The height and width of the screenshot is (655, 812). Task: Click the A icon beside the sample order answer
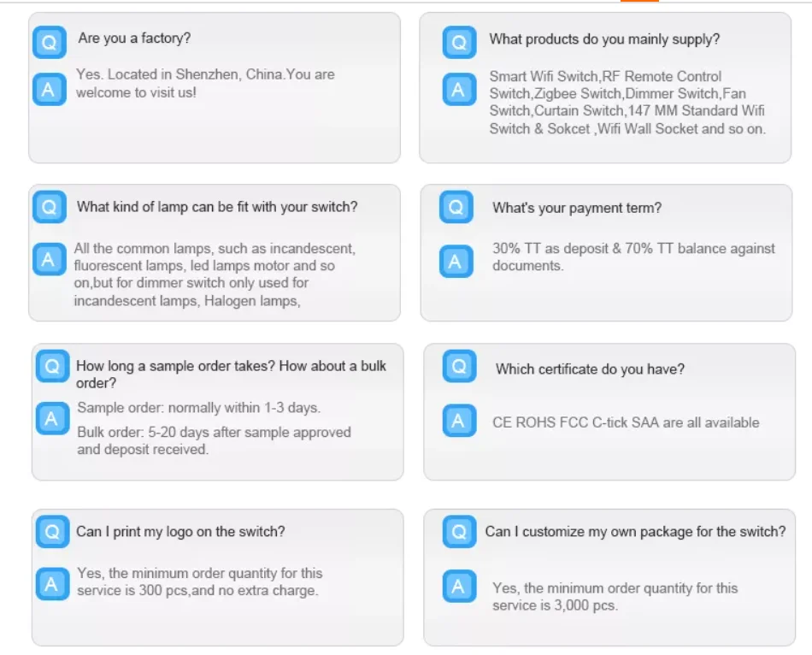point(52,418)
